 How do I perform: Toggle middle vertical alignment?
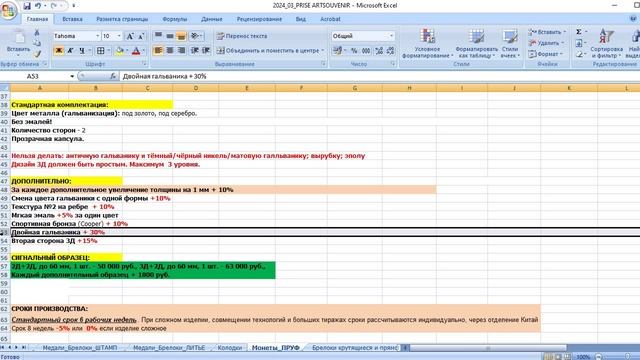170,36
